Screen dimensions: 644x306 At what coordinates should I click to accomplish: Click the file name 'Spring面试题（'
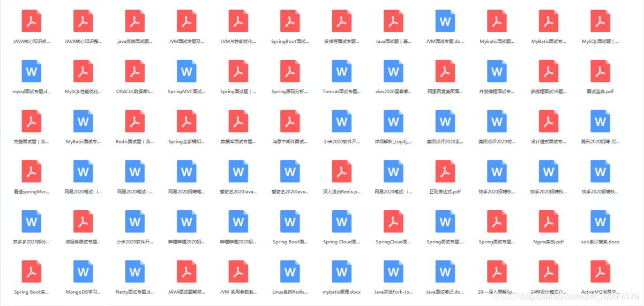coord(238,91)
